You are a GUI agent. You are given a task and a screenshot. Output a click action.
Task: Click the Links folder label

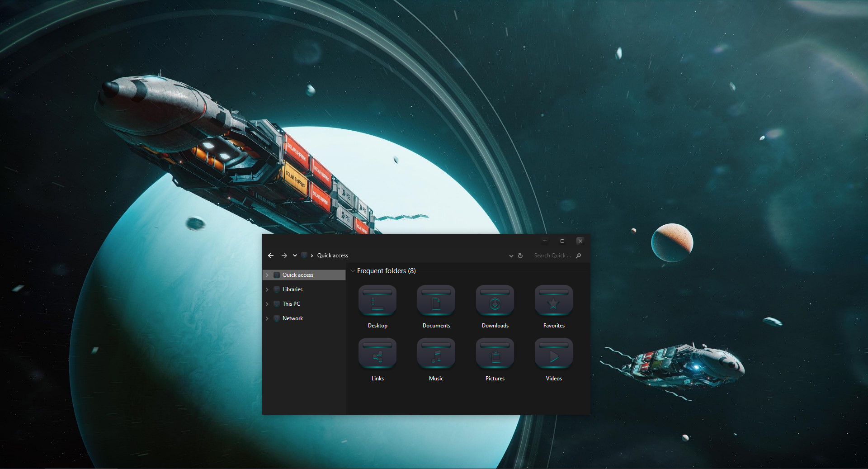tap(377, 379)
